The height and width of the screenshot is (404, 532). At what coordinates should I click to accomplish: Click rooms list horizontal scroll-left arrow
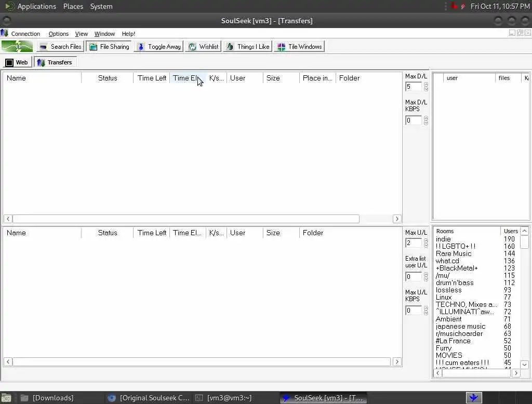(x=437, y=373)
